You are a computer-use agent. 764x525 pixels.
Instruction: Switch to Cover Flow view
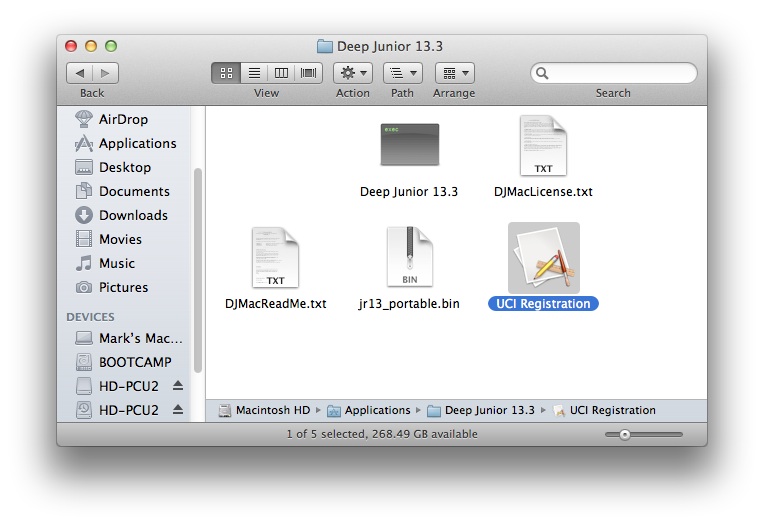click(309, 73)
